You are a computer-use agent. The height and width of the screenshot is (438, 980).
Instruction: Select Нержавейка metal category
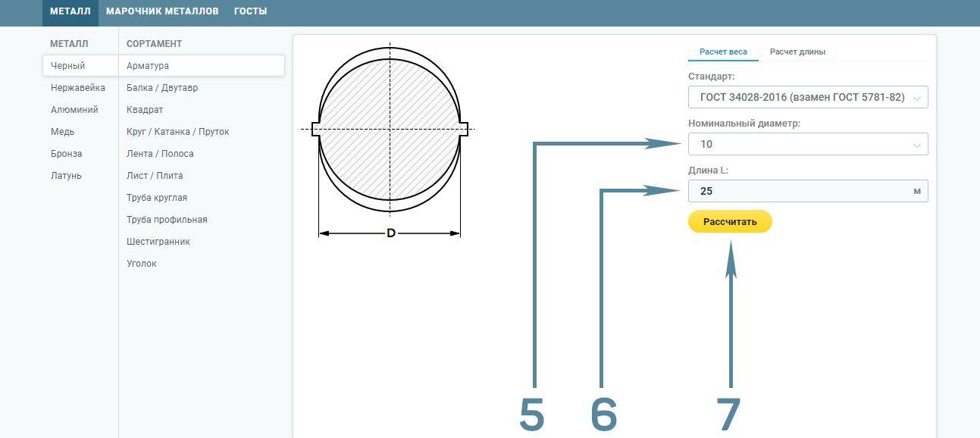(78, 88)
